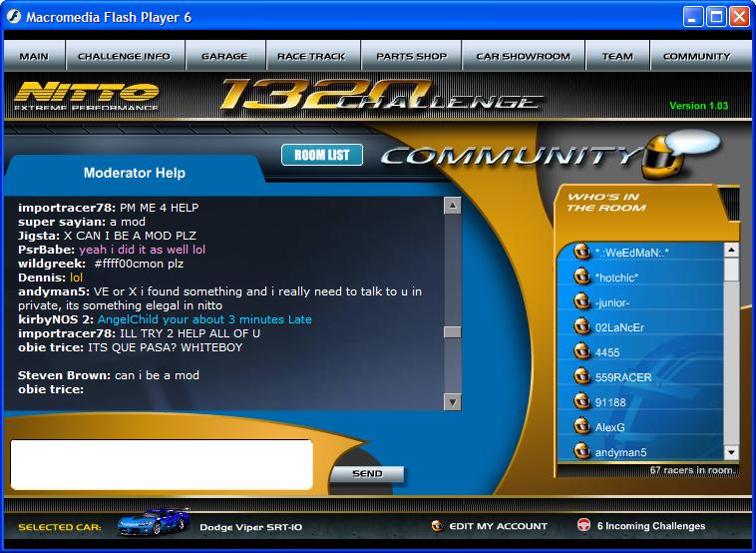Click the blue Dodge Viper car thumbnail
The image size is (756, 553).
[154, 522]
